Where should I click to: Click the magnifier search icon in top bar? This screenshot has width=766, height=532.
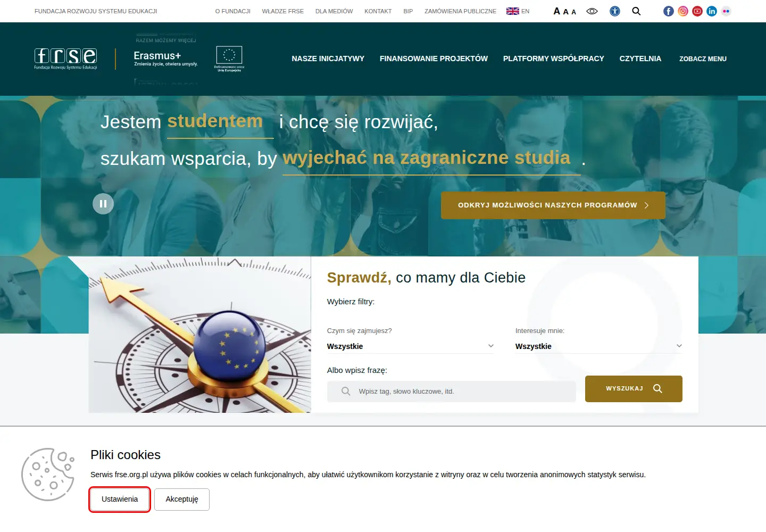click(x=636, y=11)
